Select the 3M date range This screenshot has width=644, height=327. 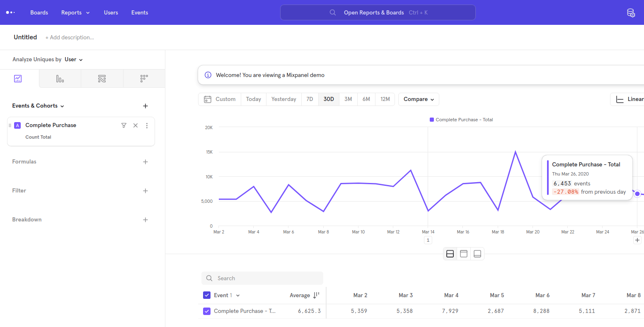pos(348,99)
